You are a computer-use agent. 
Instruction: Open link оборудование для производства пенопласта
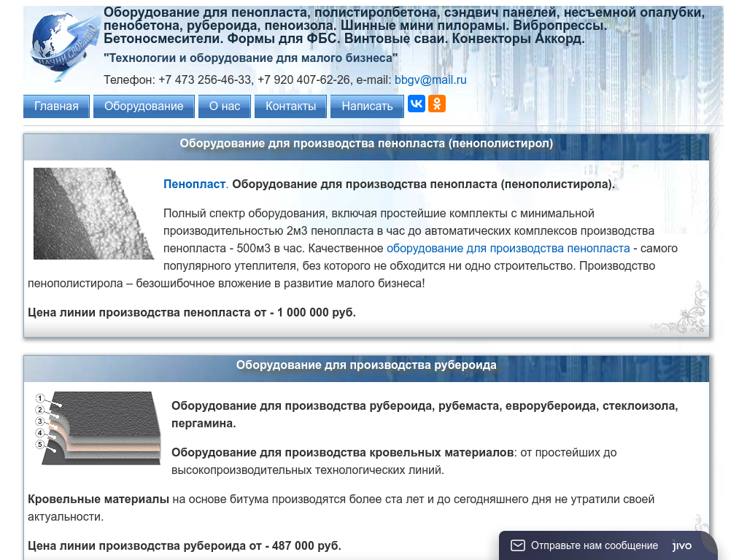[x=508, y=249]
